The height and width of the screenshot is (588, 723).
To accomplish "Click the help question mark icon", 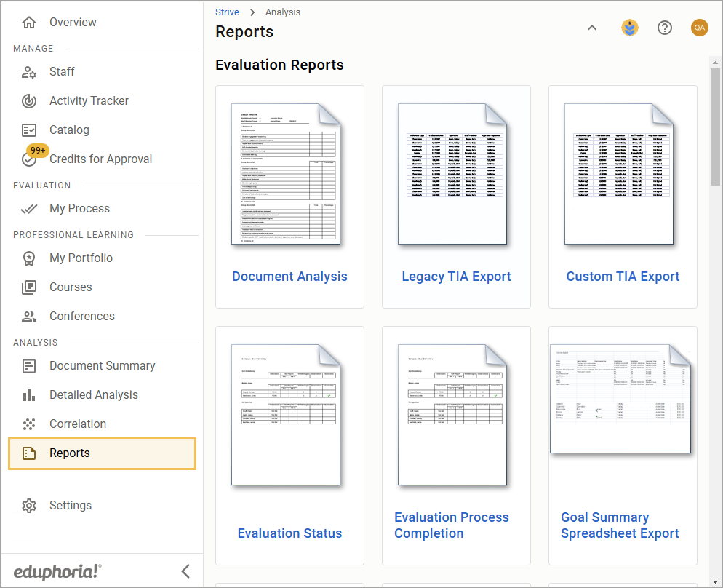I will click(x=664, y=28).
